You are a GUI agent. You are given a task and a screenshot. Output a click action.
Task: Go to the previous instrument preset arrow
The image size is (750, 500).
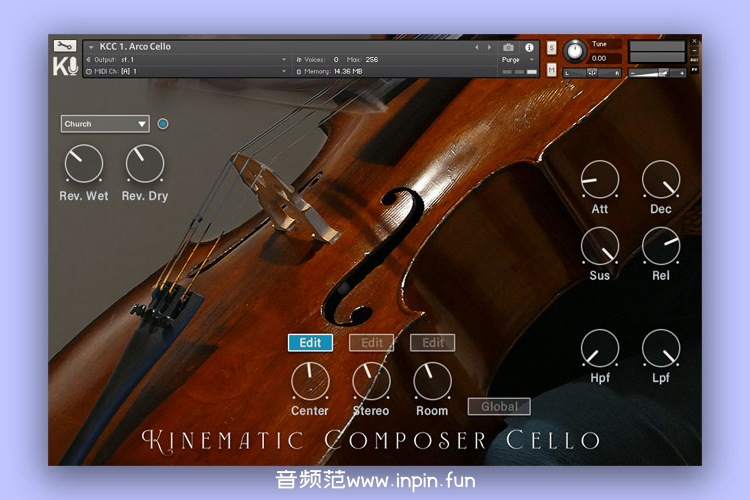tap(476, 47)
